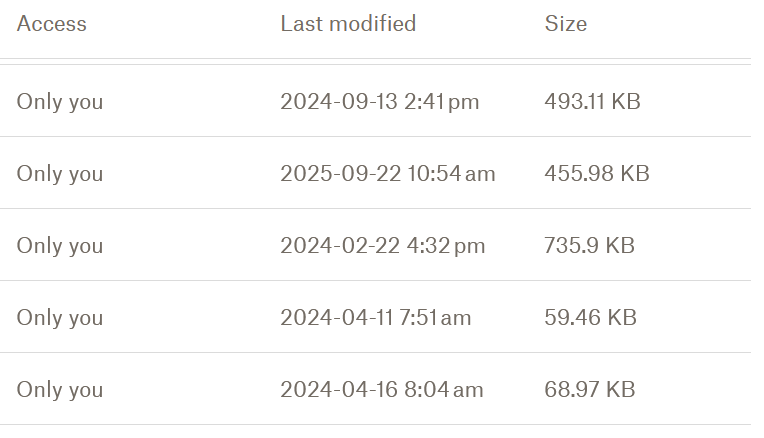Click the Size column header
The height and width of the screenshot is (438, 764).
click(566, 24)
